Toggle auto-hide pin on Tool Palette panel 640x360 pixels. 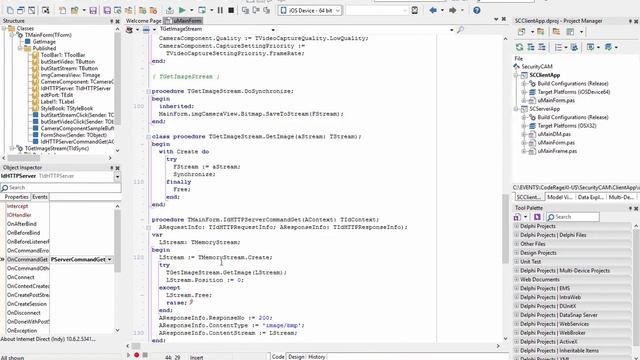pyautogui.click(x=630, y=208)
